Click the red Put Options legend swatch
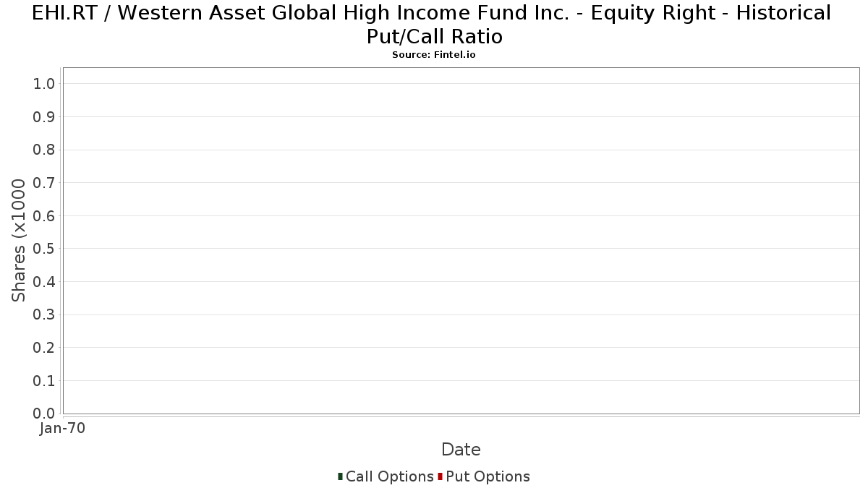This screenshot has width=868, height=488. pos(440,476)
